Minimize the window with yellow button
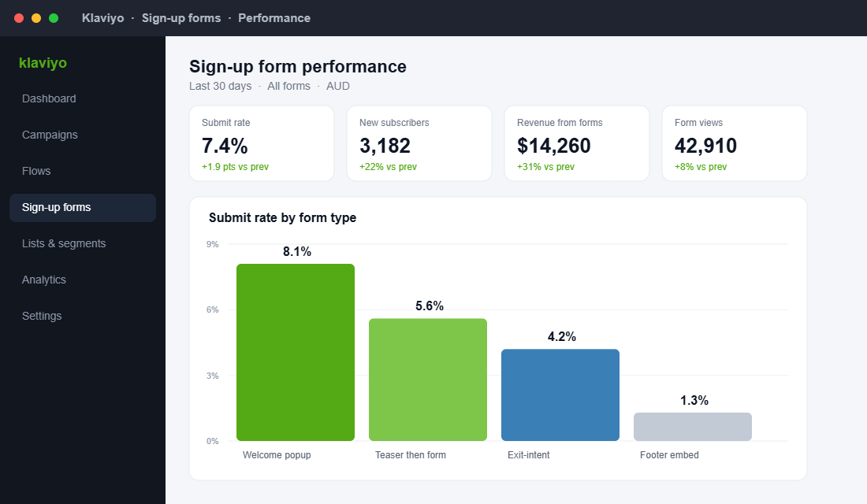The width and height of the screenshot is (867, 504). pyautogui.click(x=36, y=18)
